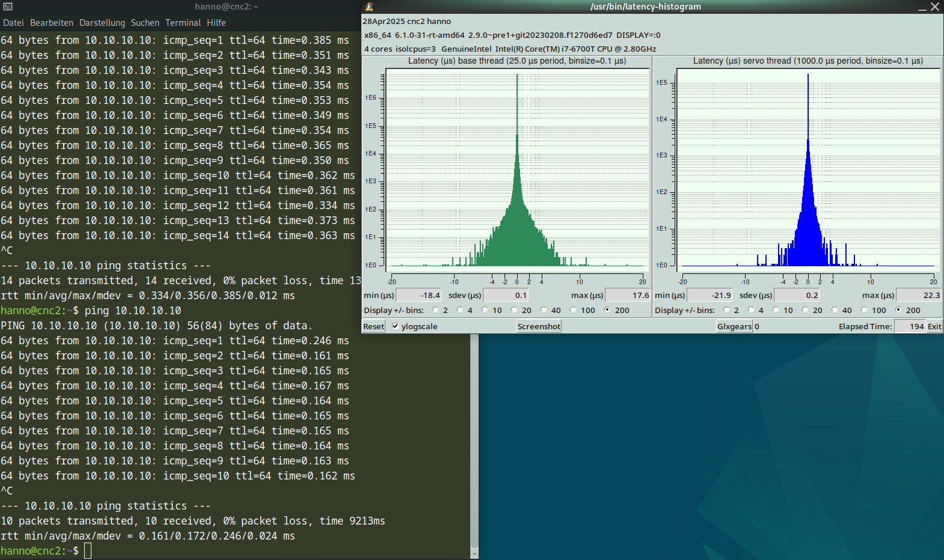The height and width of the screenshot is (560, 944).
Task: Click the last 'rtt min/avg/max/mdev = 0.161' line
Action: (148, 536)
